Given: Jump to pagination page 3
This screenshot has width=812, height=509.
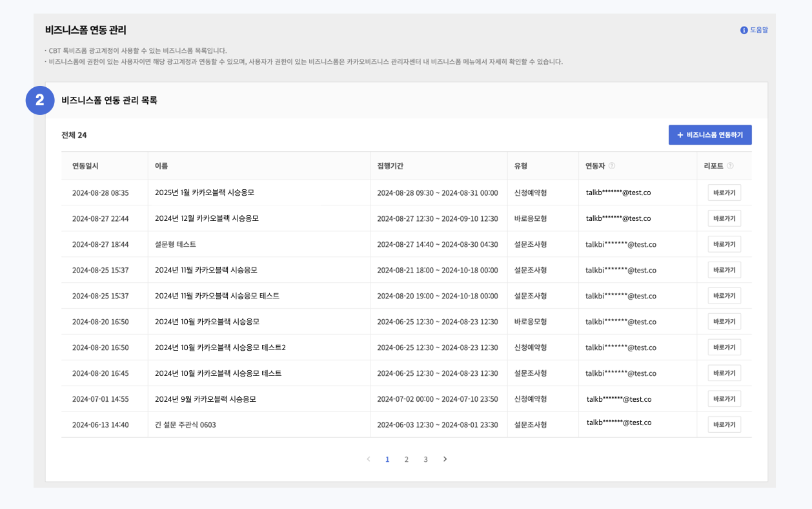Looking at the screenshot, I should 425,459.
